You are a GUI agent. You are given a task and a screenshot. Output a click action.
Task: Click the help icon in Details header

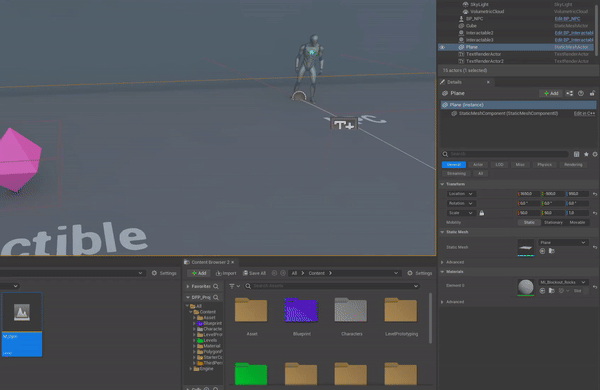(581, 93)
